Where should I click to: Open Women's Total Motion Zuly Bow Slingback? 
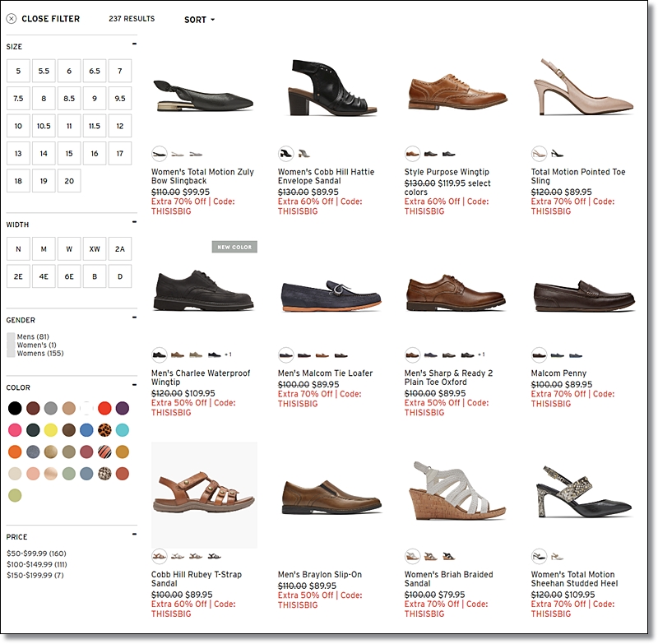(202, 176)
